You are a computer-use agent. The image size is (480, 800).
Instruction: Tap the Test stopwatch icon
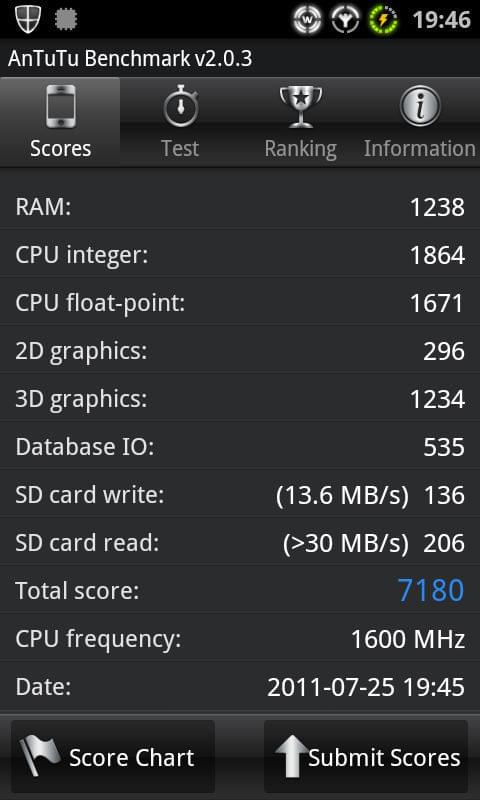[180, 106]
